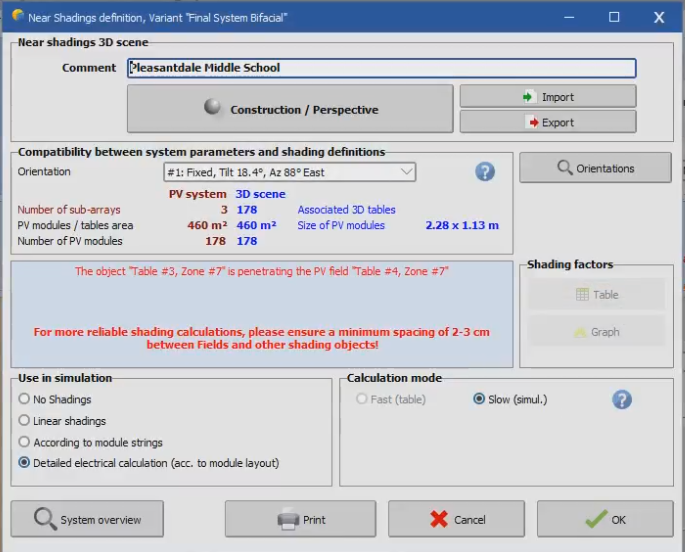Click the magnifier icon on System overview
The width and height of the screenshot is (685, 552).
tap(45, 519)
